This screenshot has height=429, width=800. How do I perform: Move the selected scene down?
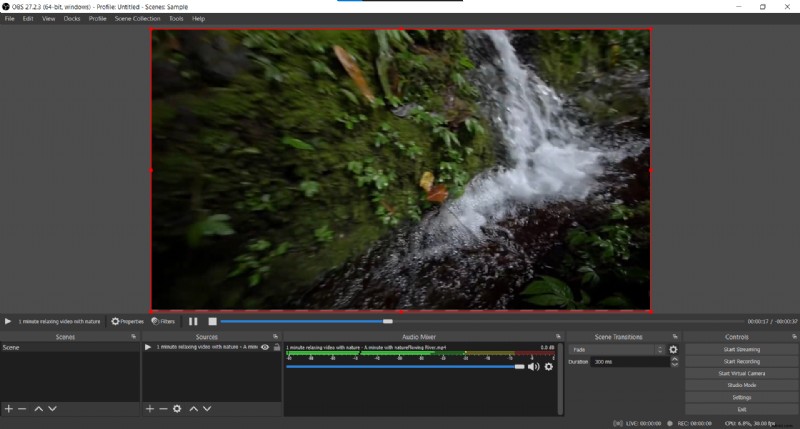52,409
